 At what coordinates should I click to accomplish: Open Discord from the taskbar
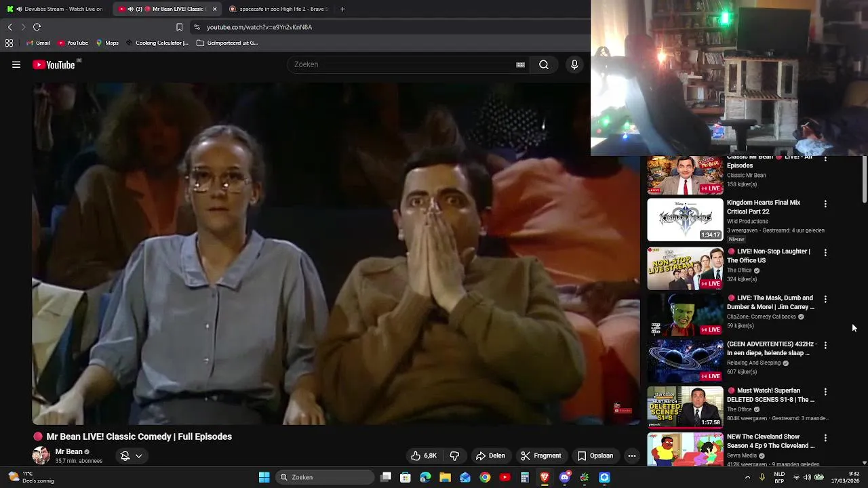click(564, 477)
